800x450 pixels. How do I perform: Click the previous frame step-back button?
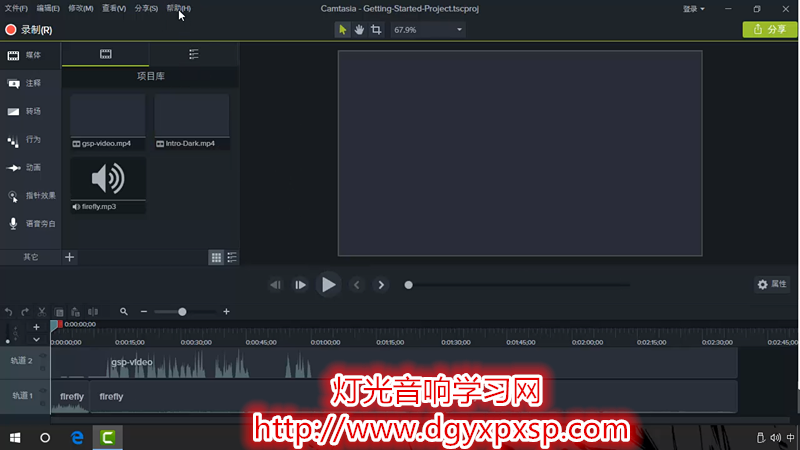276,285
